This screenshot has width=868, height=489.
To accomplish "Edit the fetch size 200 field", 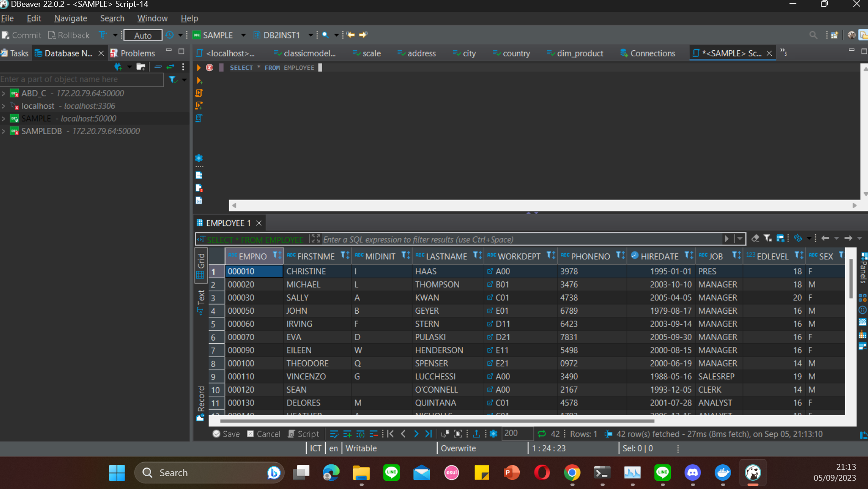I will pos(517,433).
